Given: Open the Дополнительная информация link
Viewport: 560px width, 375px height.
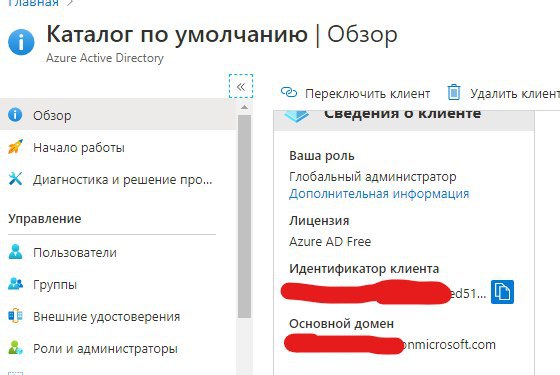Looking at the screenshot, I should coord(379,194).
